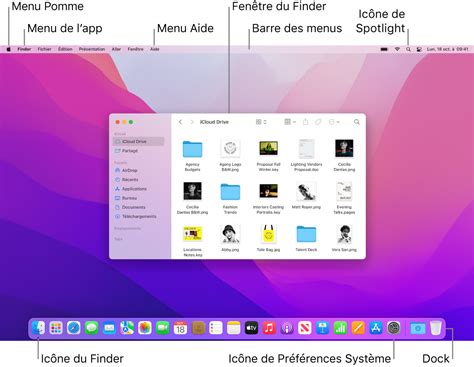Launch Pages from the Dock

(x=358, y=328)
